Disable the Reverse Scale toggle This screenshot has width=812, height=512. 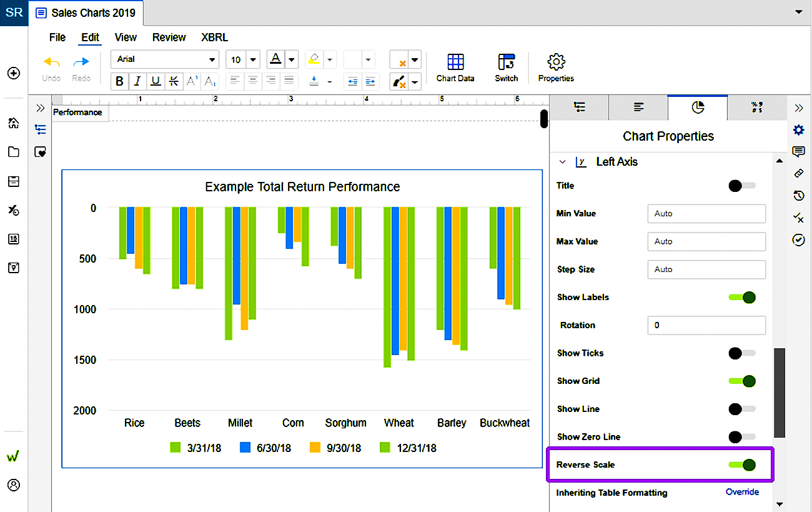743,464
